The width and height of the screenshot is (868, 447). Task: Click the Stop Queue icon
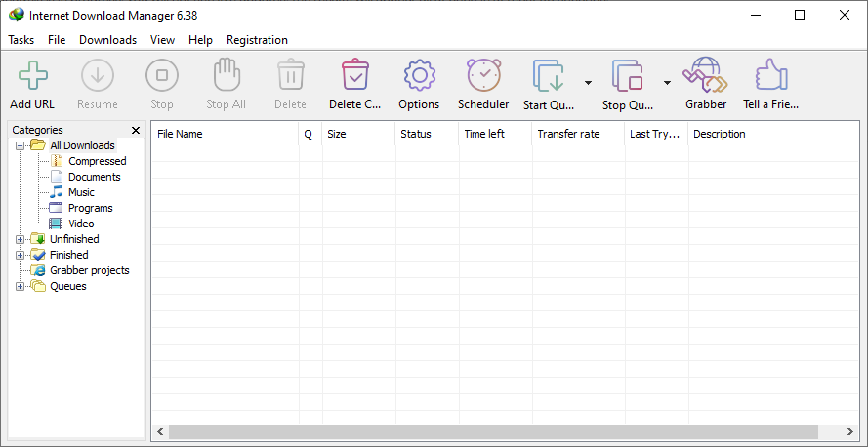point(628,75)
